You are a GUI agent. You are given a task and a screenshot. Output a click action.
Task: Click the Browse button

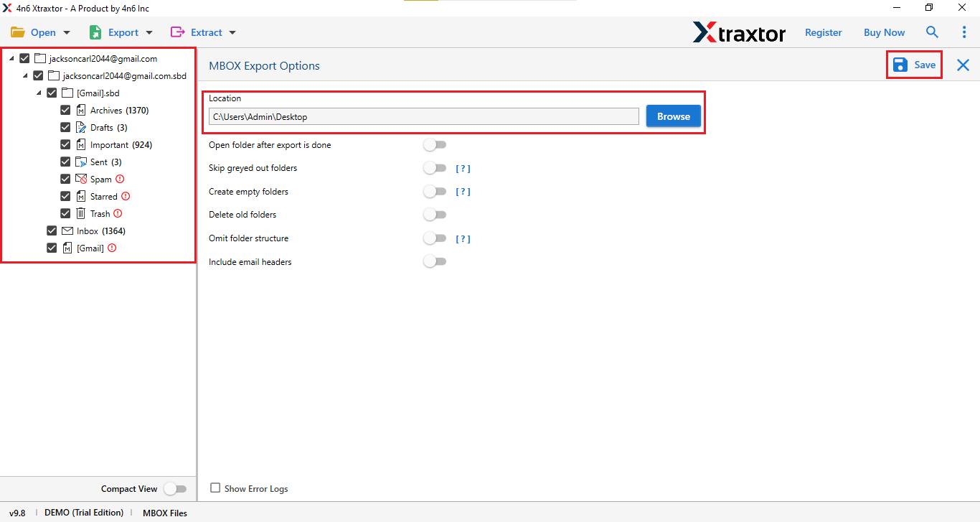[673, 116]
